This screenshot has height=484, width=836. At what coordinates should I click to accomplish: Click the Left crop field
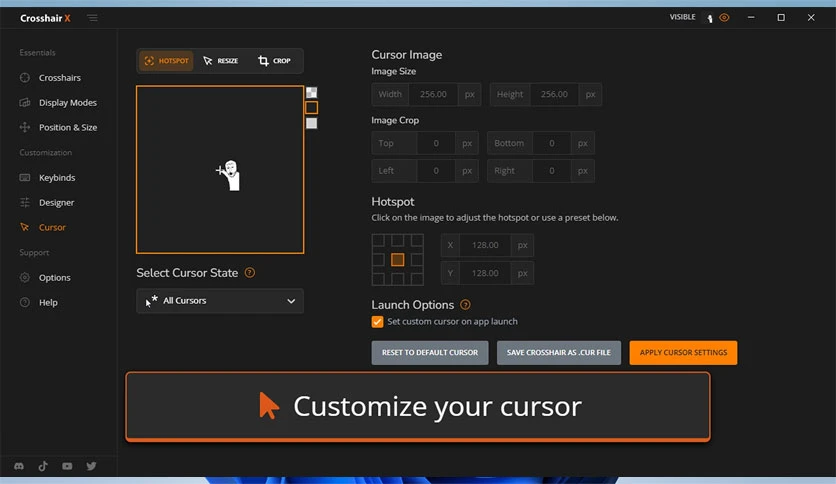(436, 171)
